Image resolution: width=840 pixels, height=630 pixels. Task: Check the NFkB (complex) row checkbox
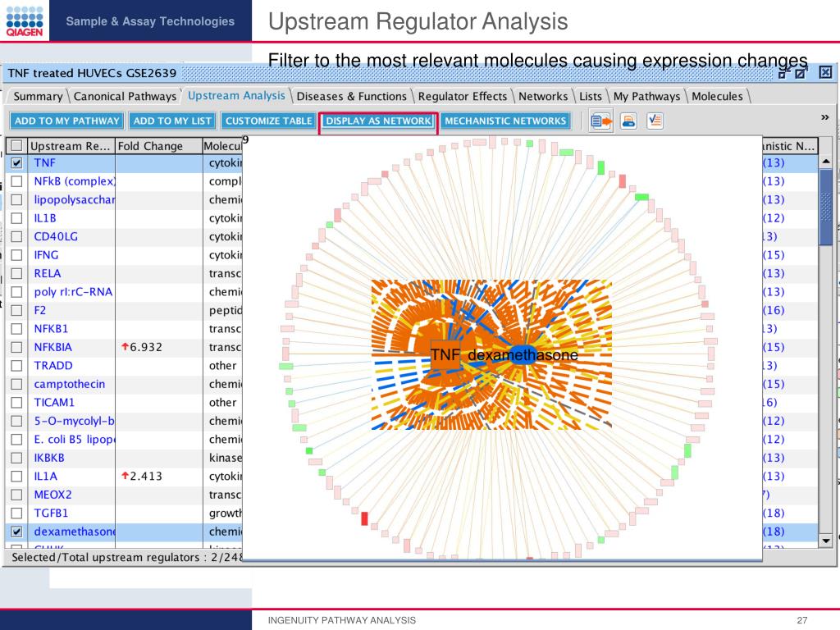point(16,181)
